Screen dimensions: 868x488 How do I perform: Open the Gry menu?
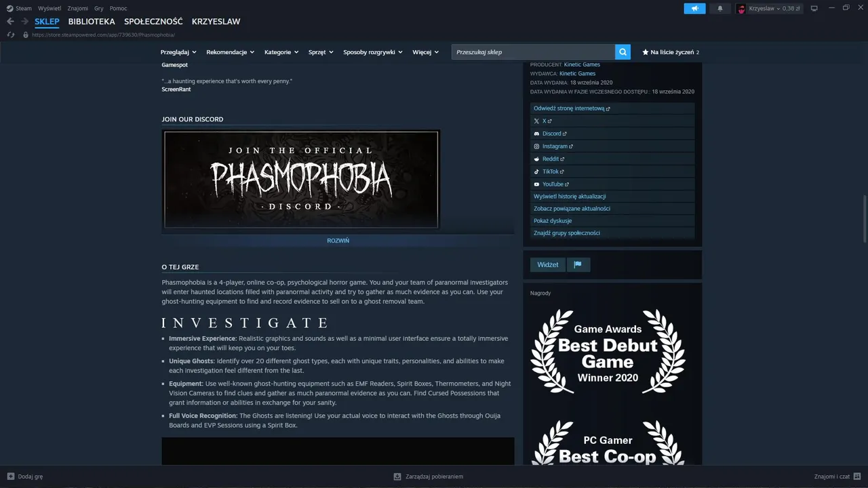(99, 8)
